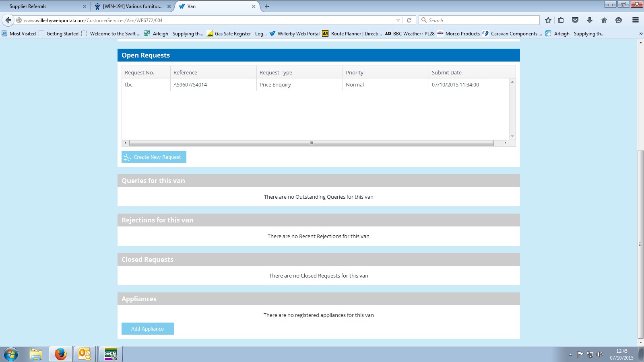Image resolution: width=644 pixels, height=362 pixels.
Task: Open the BBC Weather PL28 bookmark
Action: pos(409,34)
